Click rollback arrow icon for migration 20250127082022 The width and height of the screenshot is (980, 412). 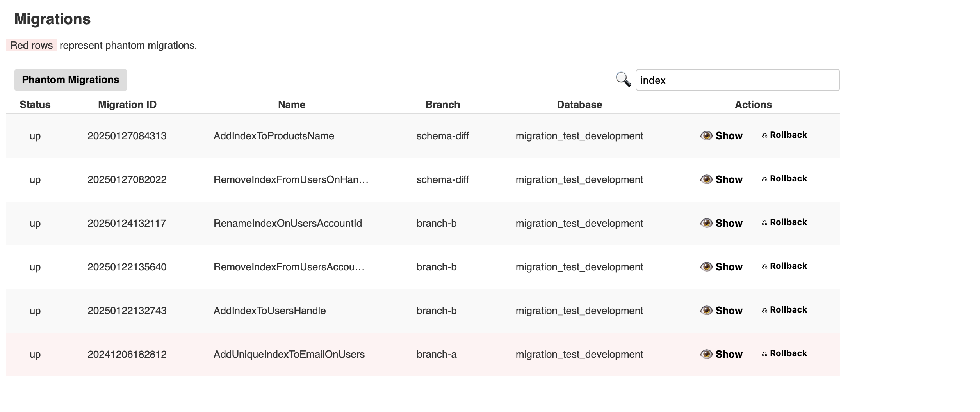(764, 179)
